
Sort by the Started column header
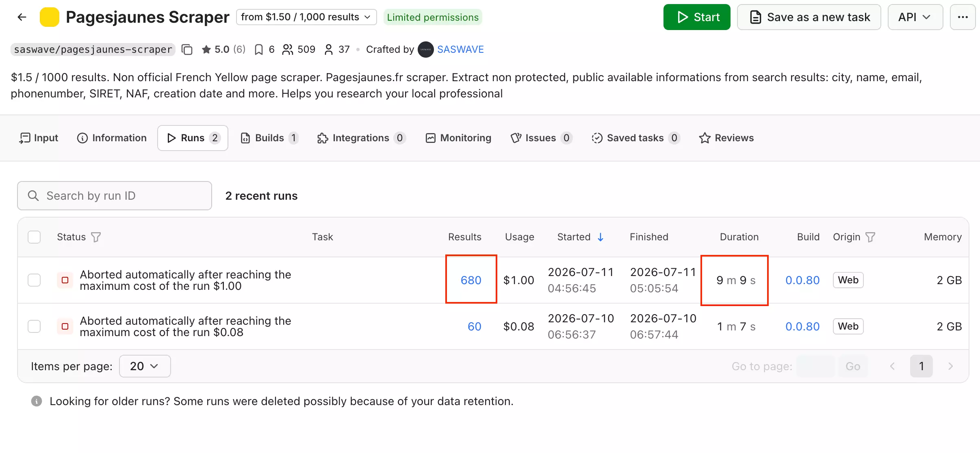(x=574, y=237)
